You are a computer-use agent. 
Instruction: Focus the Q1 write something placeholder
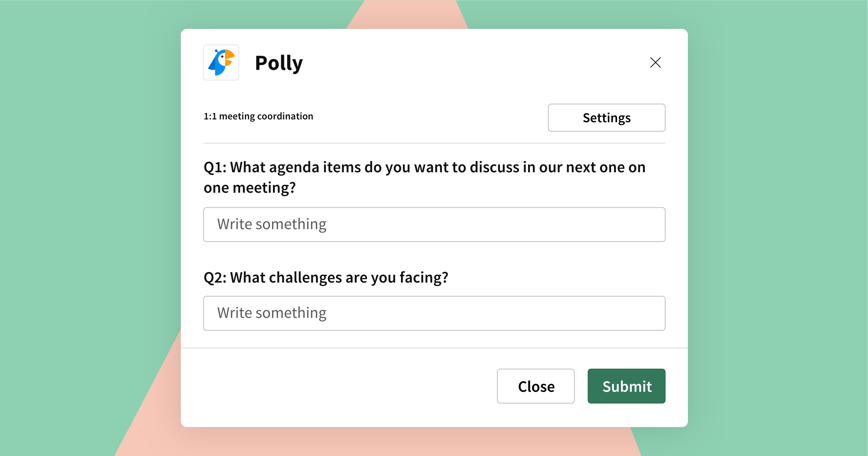click(x=434, y=224)
